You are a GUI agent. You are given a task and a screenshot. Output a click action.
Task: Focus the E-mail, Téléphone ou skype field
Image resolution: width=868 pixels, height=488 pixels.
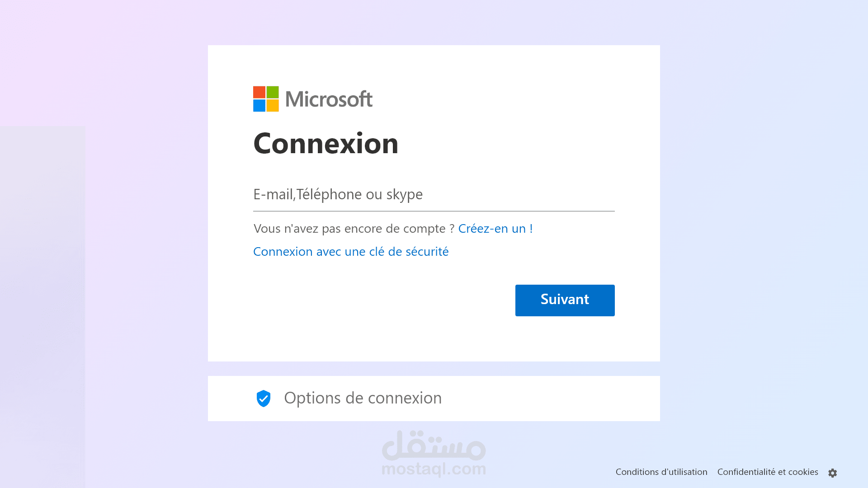pyautogui.click(x=433, y=194)
